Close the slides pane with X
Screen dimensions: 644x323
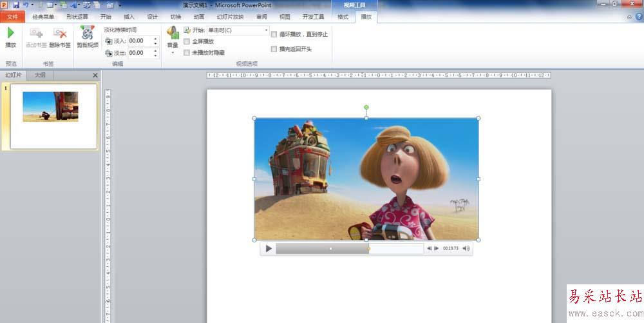(95, 75)
